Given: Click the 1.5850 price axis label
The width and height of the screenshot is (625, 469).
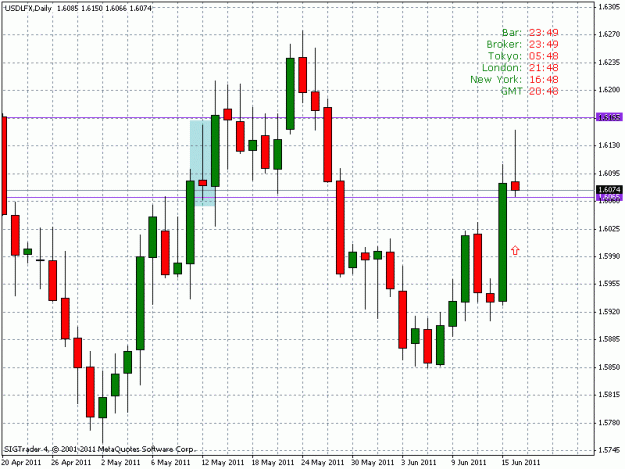Looking at the screenshot, I should 609,367.
